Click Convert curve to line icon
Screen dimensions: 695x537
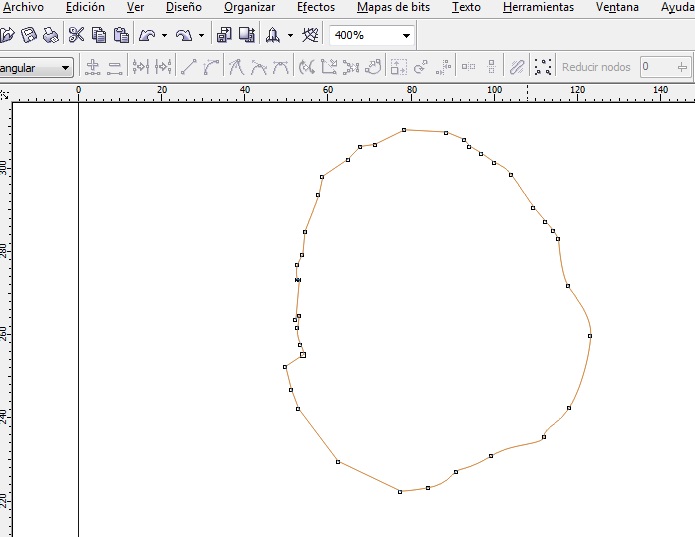coord(188,67)
